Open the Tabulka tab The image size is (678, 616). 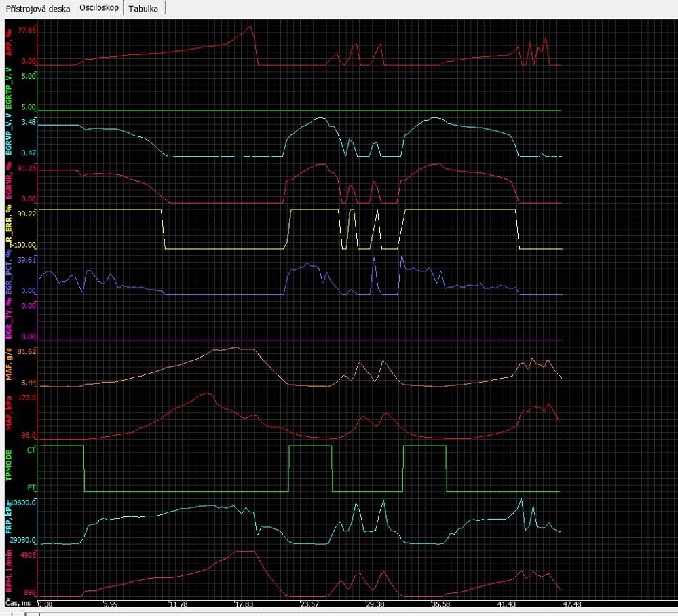(x=144, y=9)
